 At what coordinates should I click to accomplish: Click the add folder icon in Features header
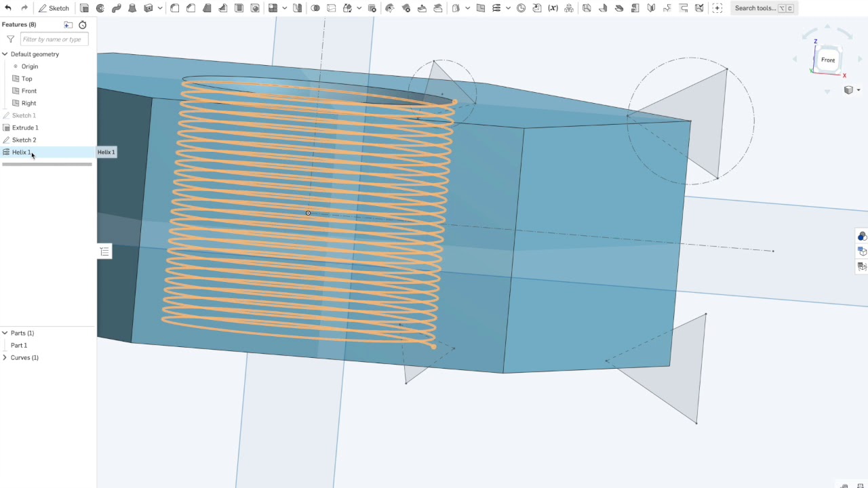[x=68, y=24]
